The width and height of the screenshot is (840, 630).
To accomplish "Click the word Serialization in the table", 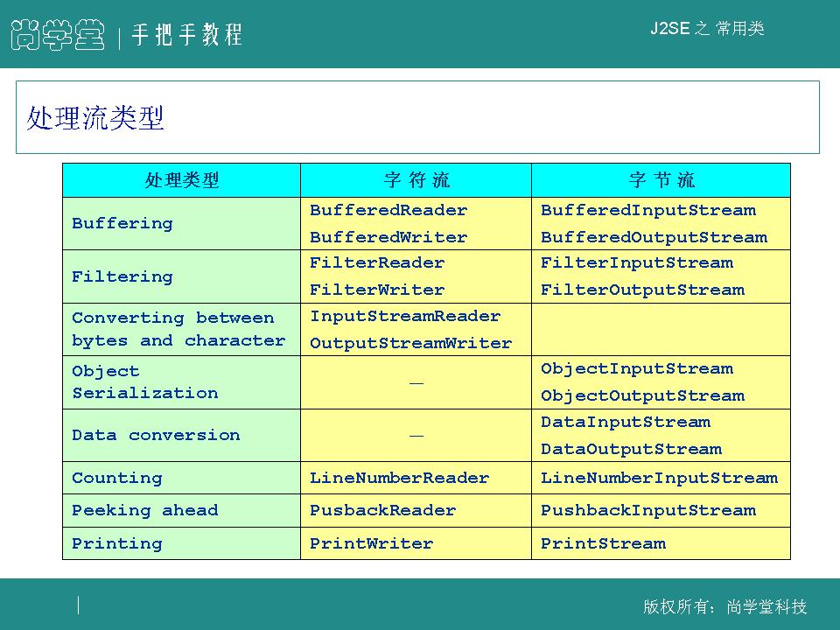I will pos(145,393).
